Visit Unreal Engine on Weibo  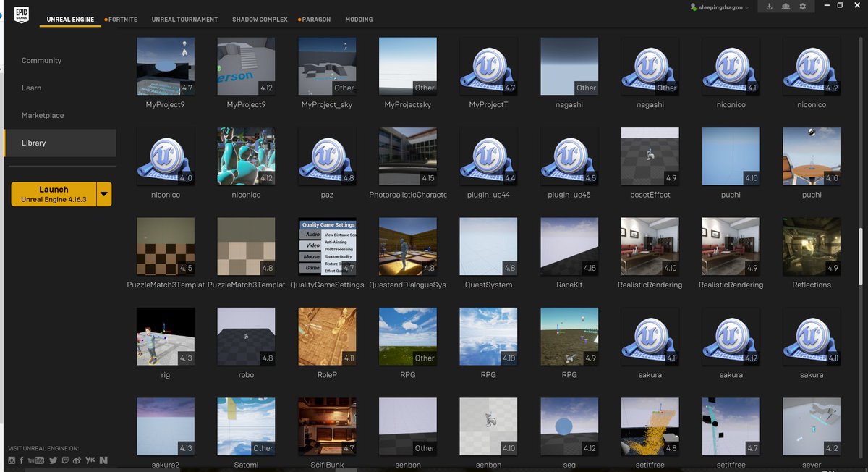[77, 460]
